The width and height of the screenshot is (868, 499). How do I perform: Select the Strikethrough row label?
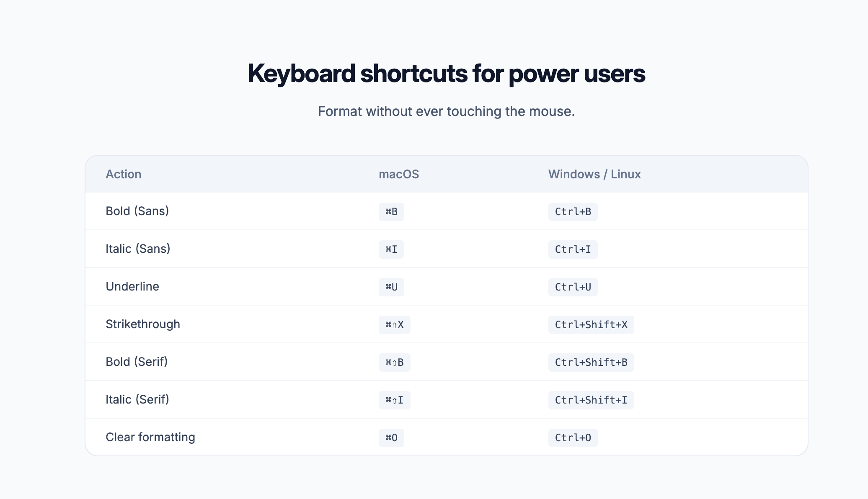(143, 324)
